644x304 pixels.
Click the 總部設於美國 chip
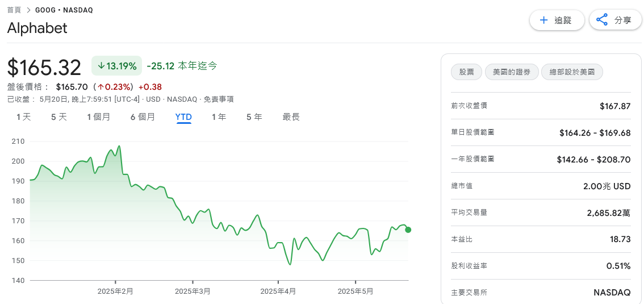(x=572, y=72)
